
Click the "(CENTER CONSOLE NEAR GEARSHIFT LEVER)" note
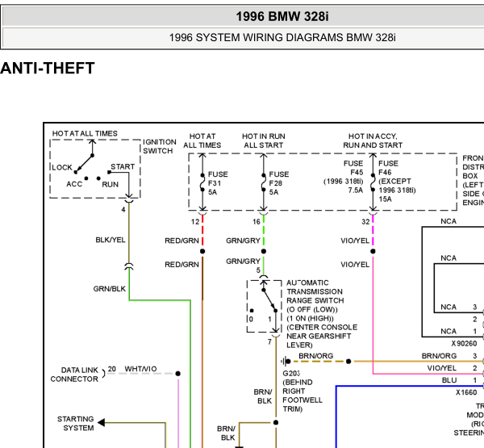(322, 336)
